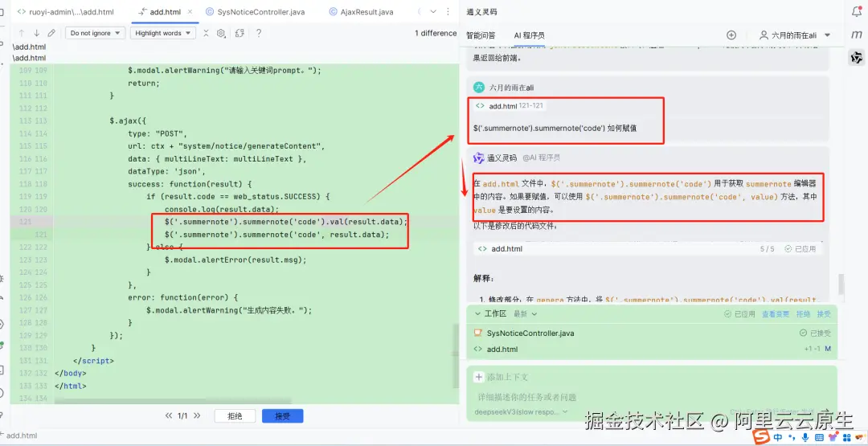Click the chat panel vertical scrollbar
Image resolution: width=868 pixels, height=446 pixels.
[841, 284]
